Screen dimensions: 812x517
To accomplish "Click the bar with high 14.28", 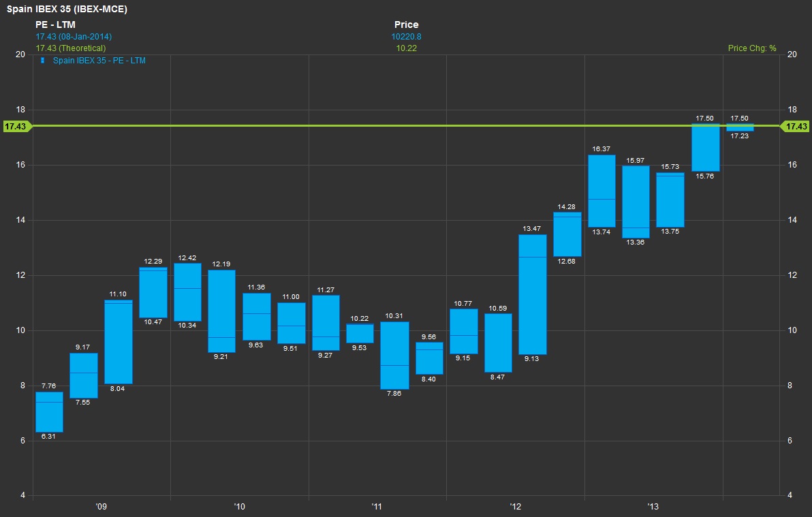I will click(x=567, y=234).
